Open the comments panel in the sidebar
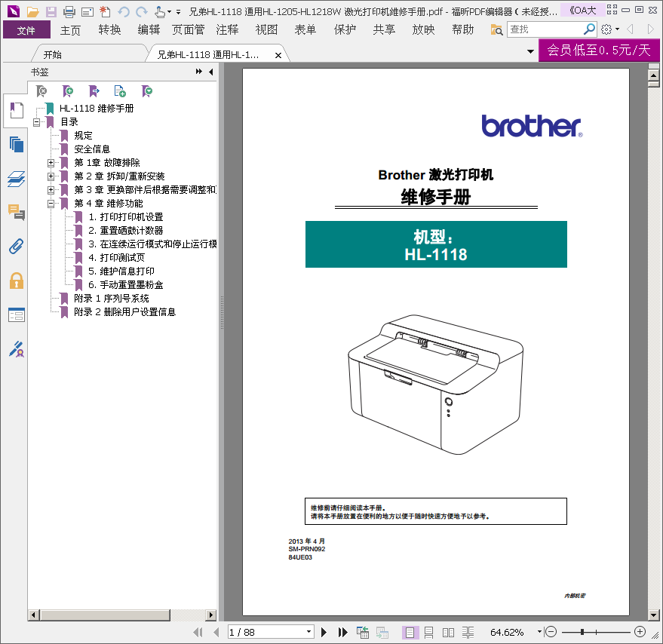The image size is (663, 644). pyautogui.click(x=17, y=212)
